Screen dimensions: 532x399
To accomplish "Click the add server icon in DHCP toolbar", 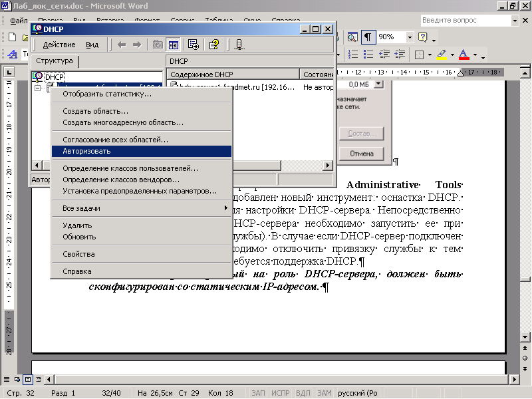I will 239,45.
